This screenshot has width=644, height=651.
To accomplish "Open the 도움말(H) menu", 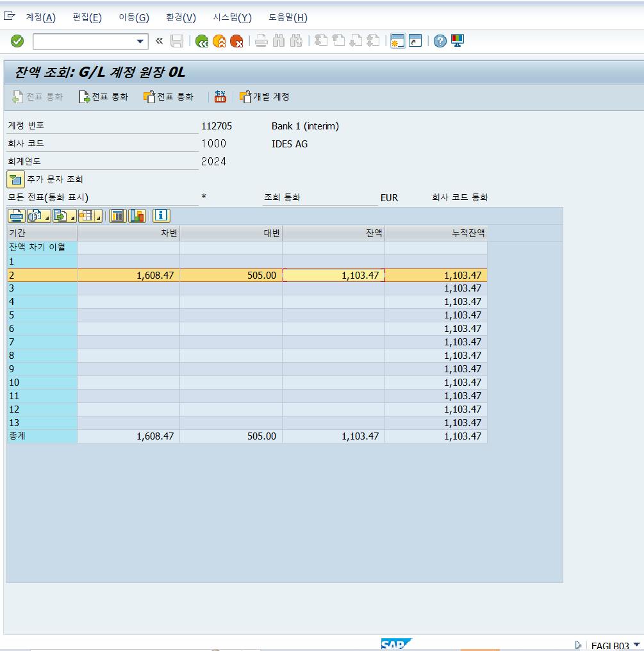I will (288, 17).
